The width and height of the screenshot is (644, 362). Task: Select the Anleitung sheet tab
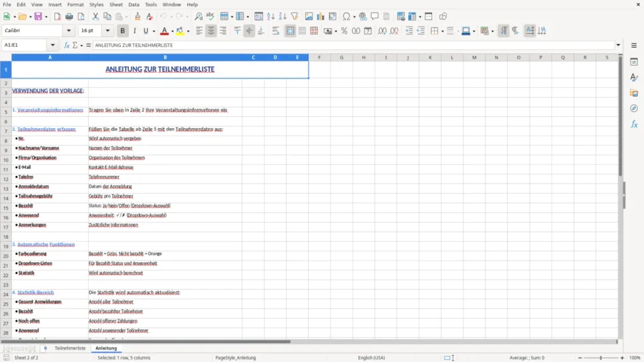106,348
